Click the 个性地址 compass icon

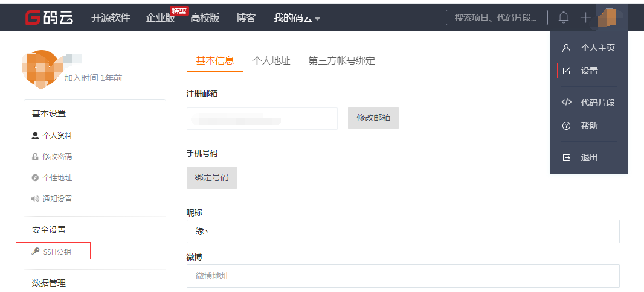[x=35, y=178]
